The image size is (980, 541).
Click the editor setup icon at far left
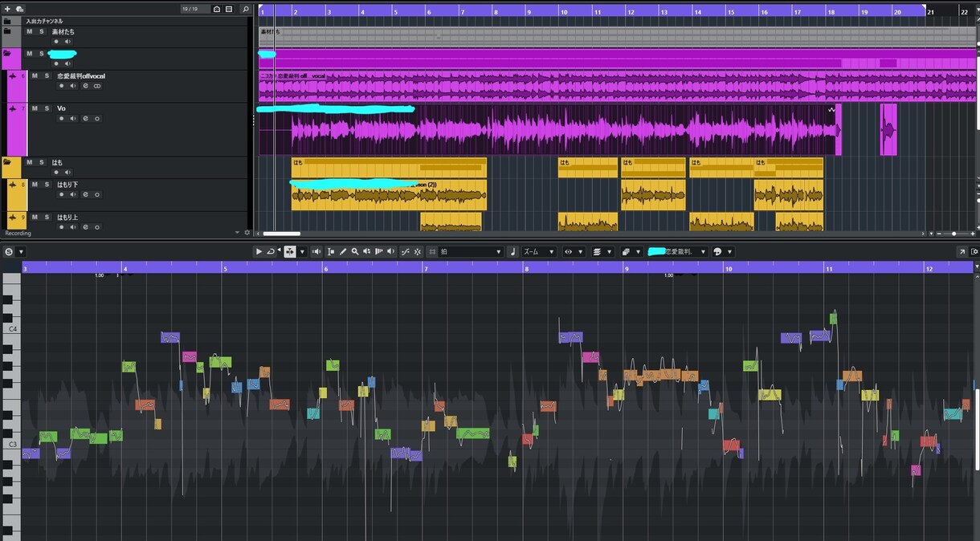9,251
